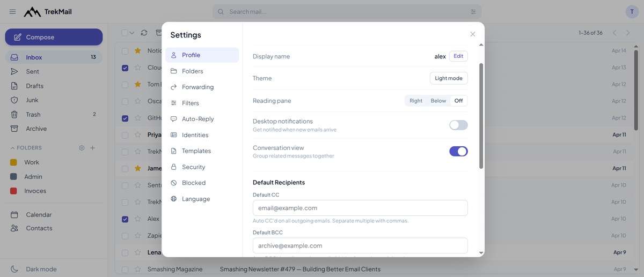Set reading pane to Off

pos(458,101)
